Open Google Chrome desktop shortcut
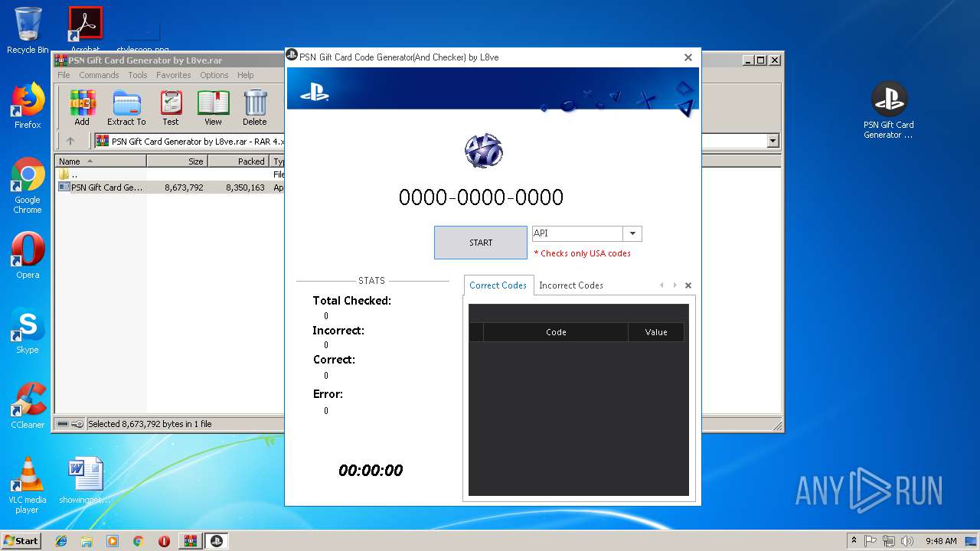 (x=28, y=185)
